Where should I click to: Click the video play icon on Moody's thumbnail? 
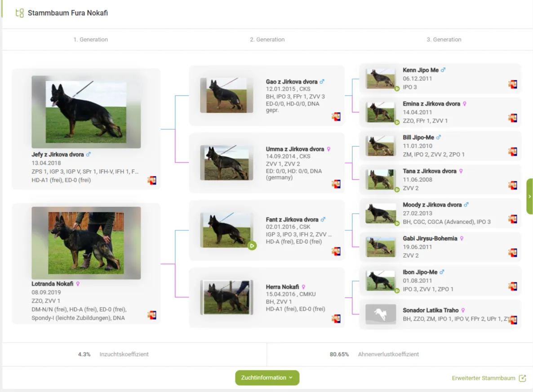point(397,223)
